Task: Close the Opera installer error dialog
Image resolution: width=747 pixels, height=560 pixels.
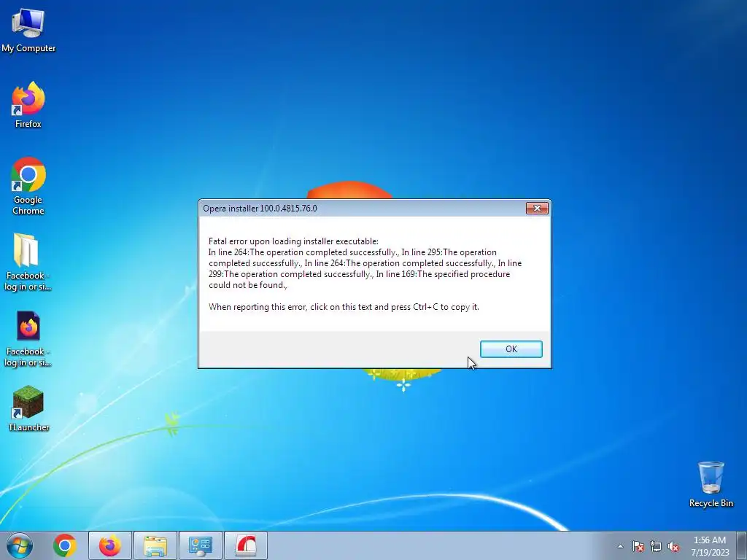Action: pos(537,208)
